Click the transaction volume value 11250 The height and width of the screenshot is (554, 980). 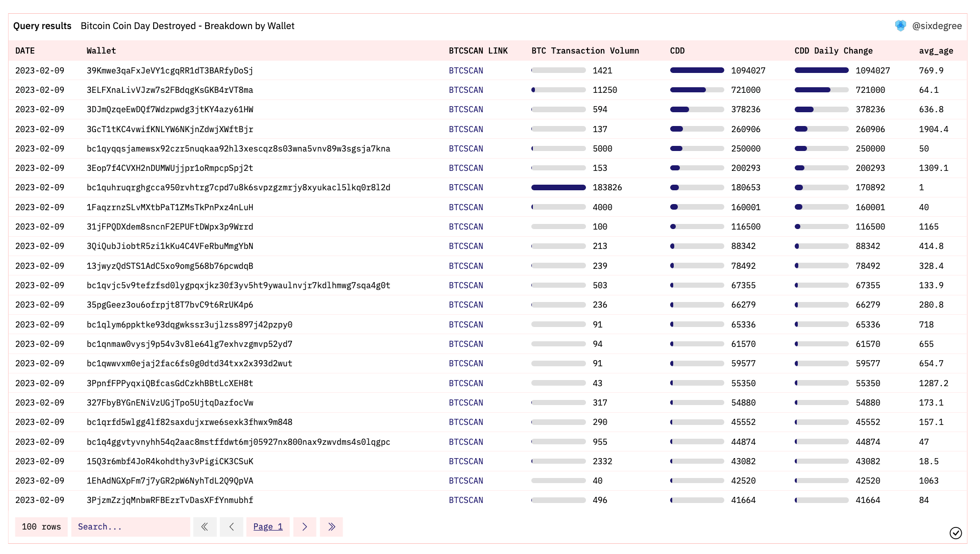click(x=605, y=90)
